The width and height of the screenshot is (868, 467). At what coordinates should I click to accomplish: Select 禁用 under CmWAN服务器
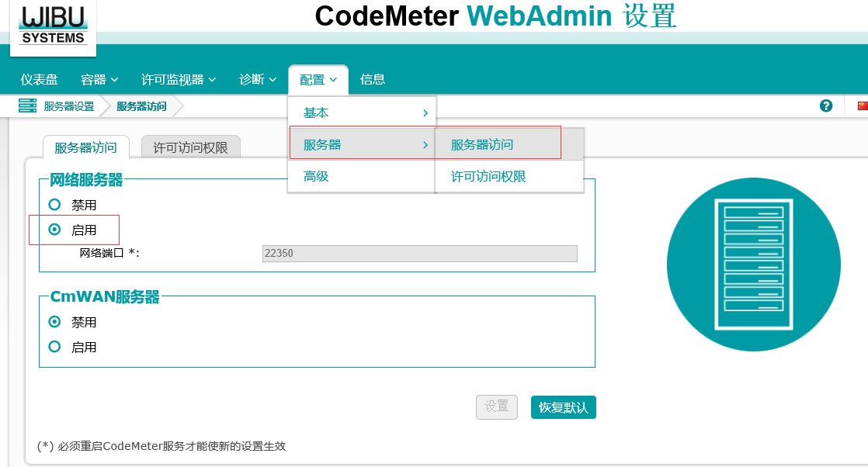(x=54, y=321)
